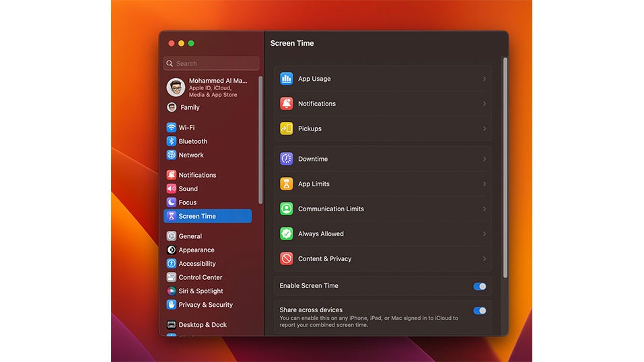This screenshot has width=644, height=362.
Task: Click the Content & Privacy restriction icon
Action: 286,258
